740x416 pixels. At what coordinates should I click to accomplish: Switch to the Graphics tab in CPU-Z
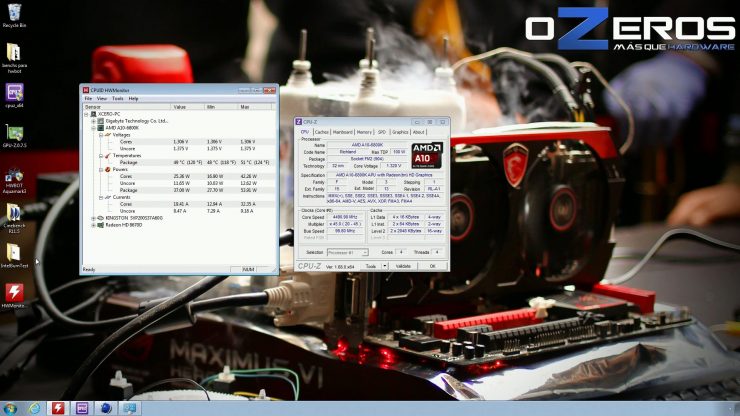pyautogui.click(x=400, y=132)
